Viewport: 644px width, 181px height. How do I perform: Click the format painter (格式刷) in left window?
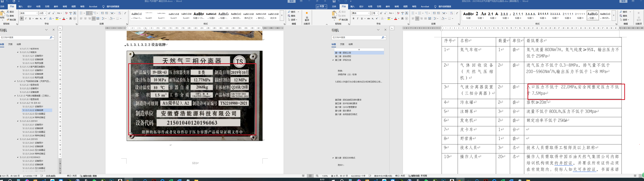pyautogui.click(x=11, y=20)
